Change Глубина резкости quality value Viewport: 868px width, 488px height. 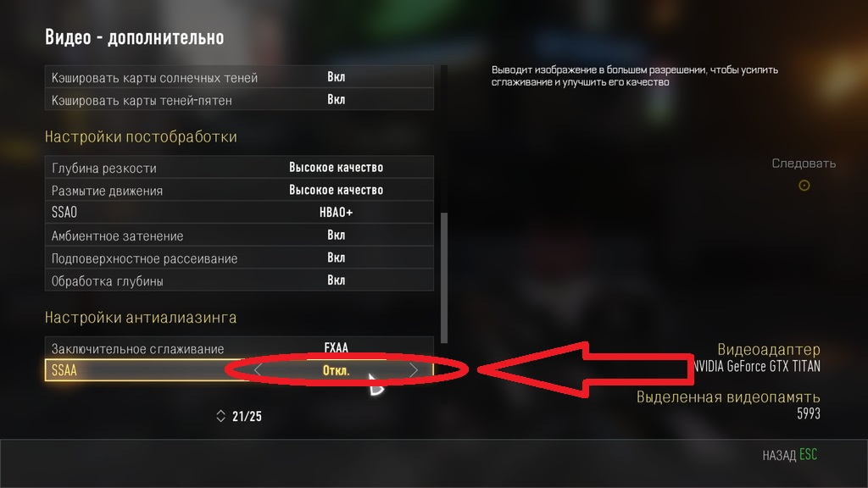336,167
